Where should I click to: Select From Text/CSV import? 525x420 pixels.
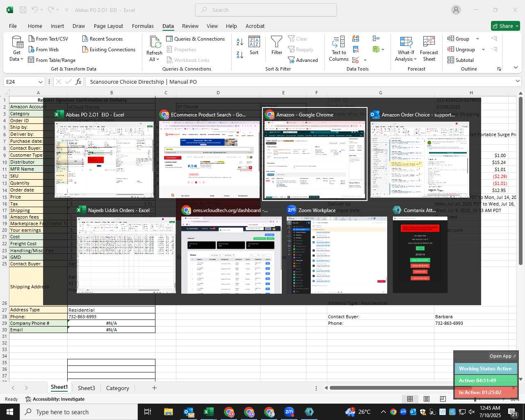click(48, 39)
